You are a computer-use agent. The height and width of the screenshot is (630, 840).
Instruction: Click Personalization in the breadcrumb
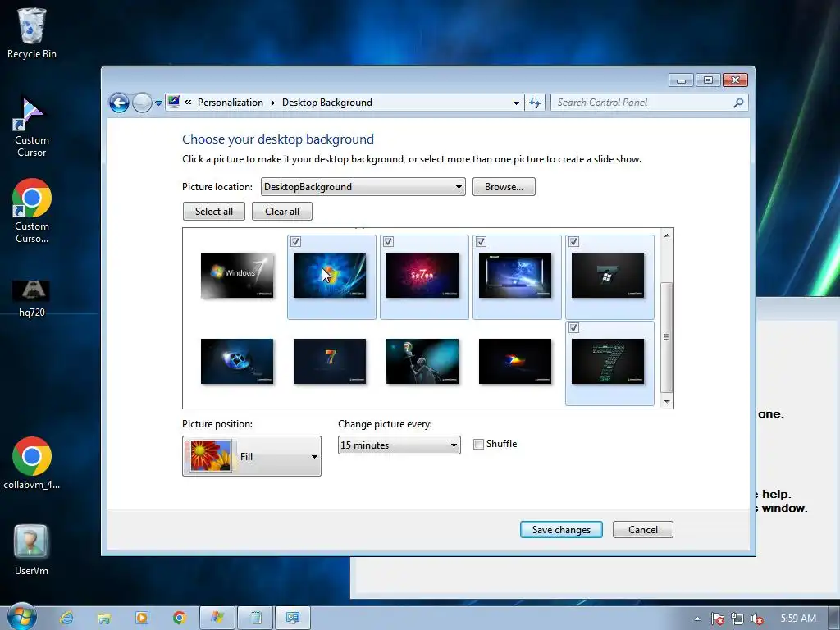point(231,103)
